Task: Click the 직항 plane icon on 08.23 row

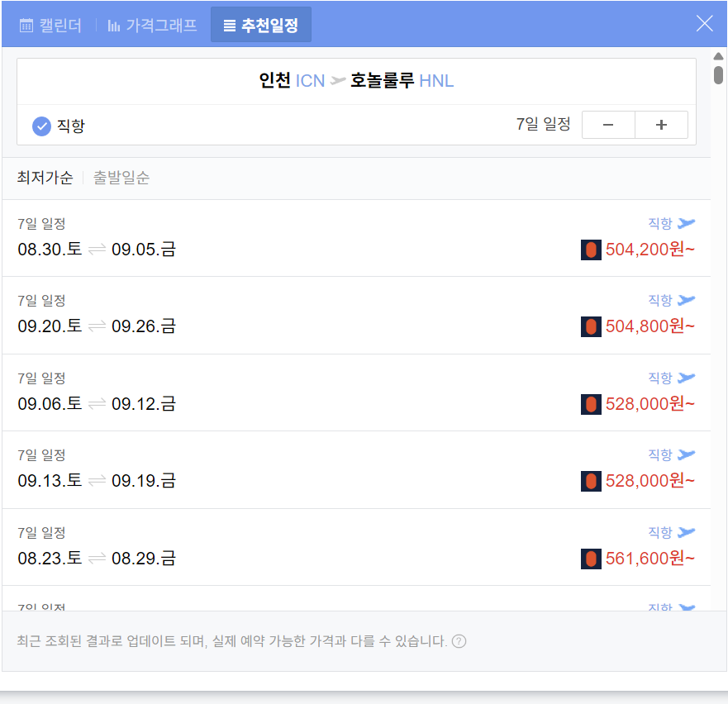Action: click(x=686, y=532)
